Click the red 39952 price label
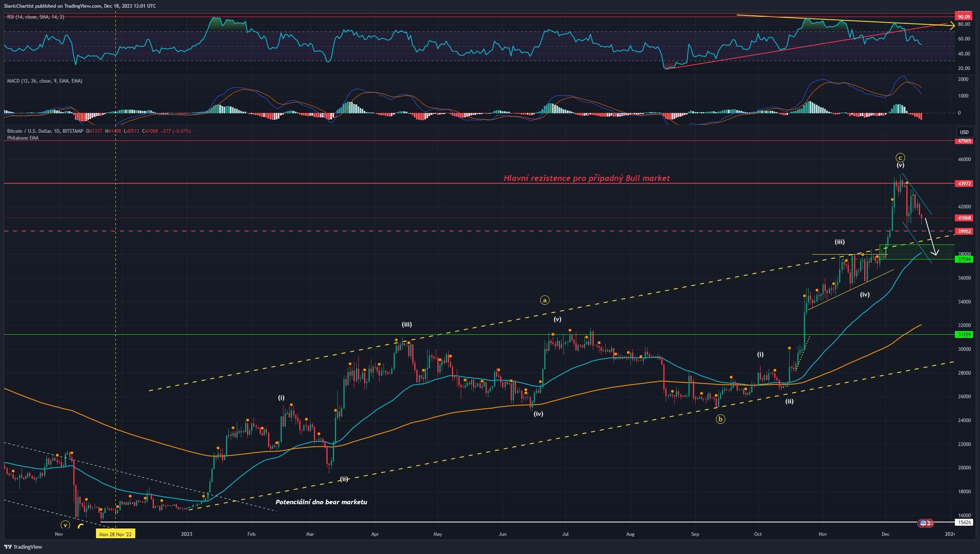The height and width of the screenshot is (554, 980). pos(964,231)
